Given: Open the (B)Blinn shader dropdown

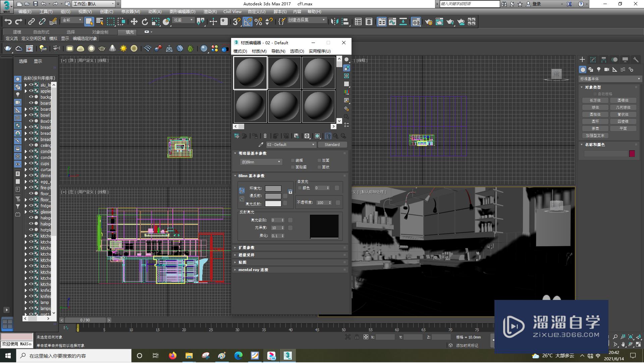Looking at the screenshot, I should tap(261, 162).
